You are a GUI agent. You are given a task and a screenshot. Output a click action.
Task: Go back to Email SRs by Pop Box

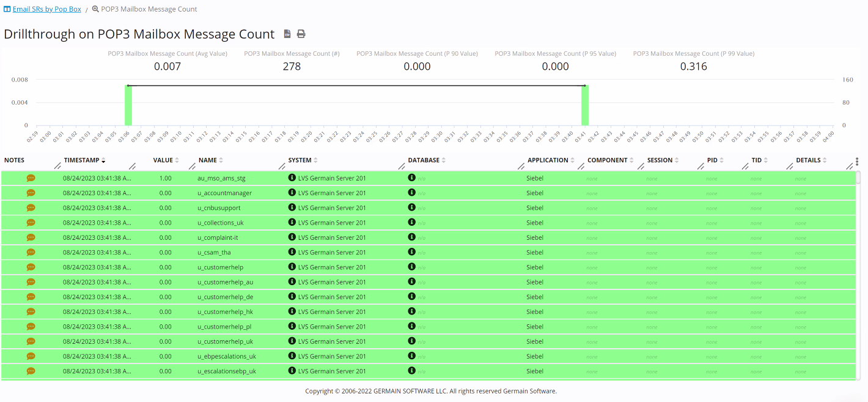tap(46, 9)
